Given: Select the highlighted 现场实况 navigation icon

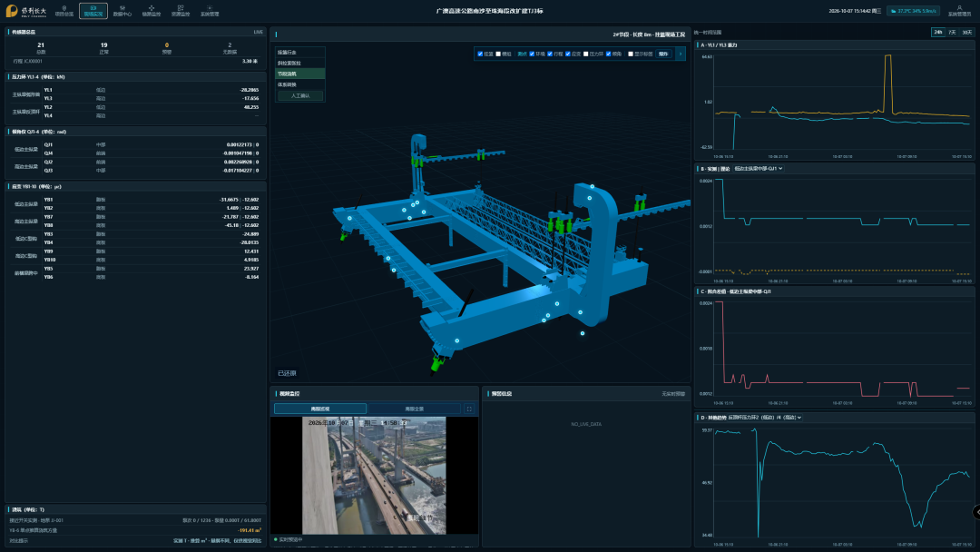Looking at the screenshot, I should pos(93,11).
